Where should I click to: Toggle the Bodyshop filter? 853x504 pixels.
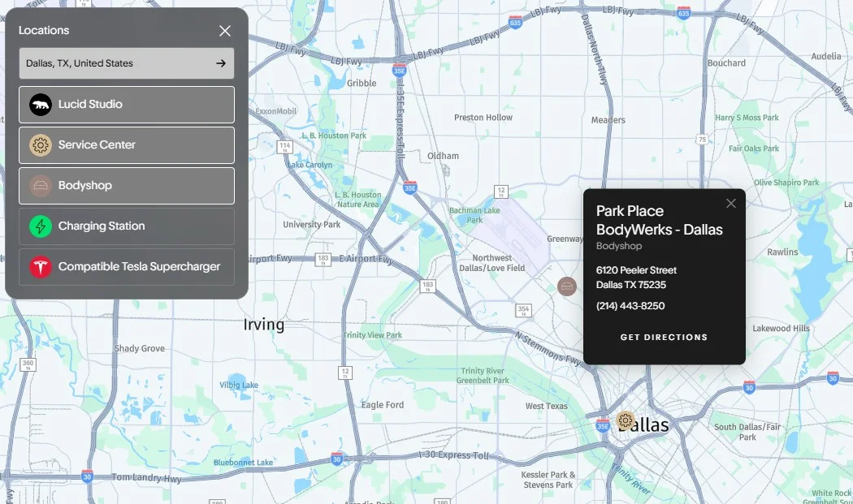coord(127,186)
